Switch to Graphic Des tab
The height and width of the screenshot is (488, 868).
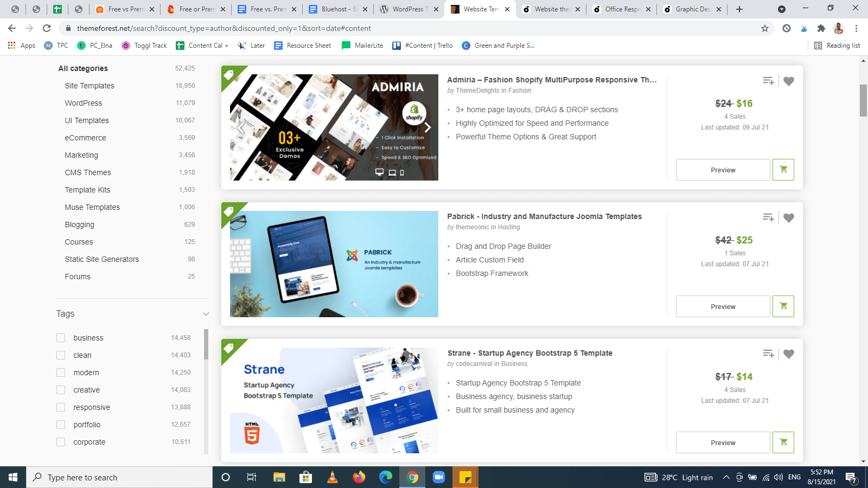click(x=692, y=9)
